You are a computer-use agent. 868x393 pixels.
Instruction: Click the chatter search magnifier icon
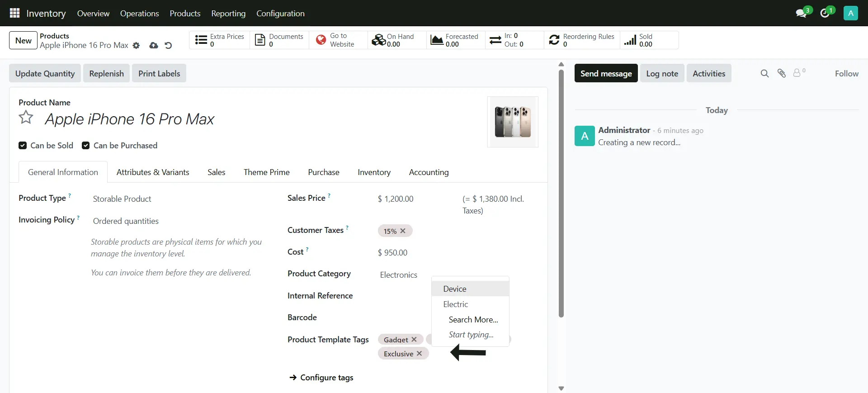tap(764, 73)
